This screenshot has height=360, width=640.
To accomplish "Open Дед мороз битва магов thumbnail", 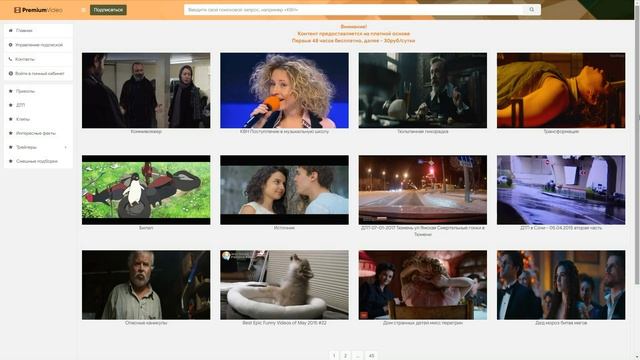I will 561,285.
